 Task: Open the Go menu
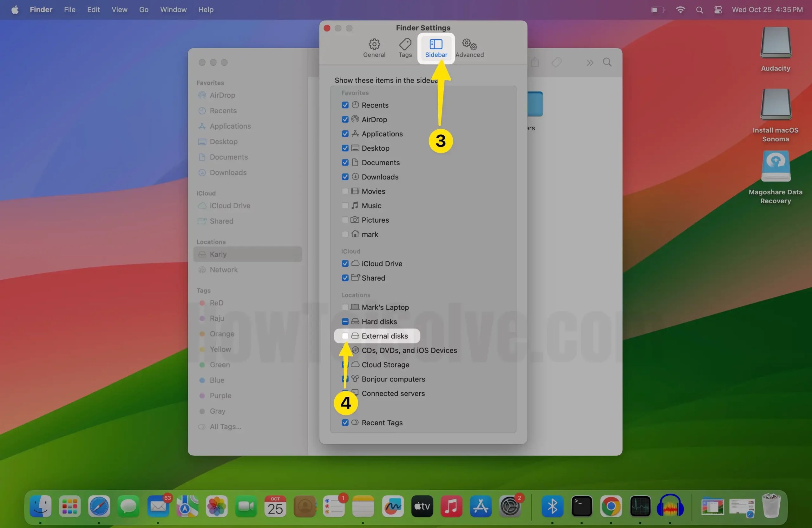click(144, 10)
